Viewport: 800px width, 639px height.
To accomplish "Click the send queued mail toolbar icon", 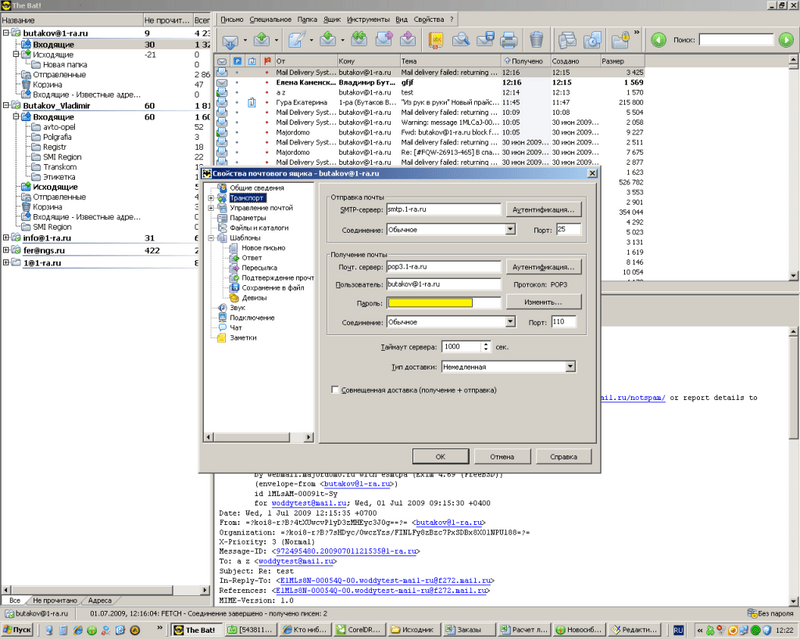I will click(261, 40).
